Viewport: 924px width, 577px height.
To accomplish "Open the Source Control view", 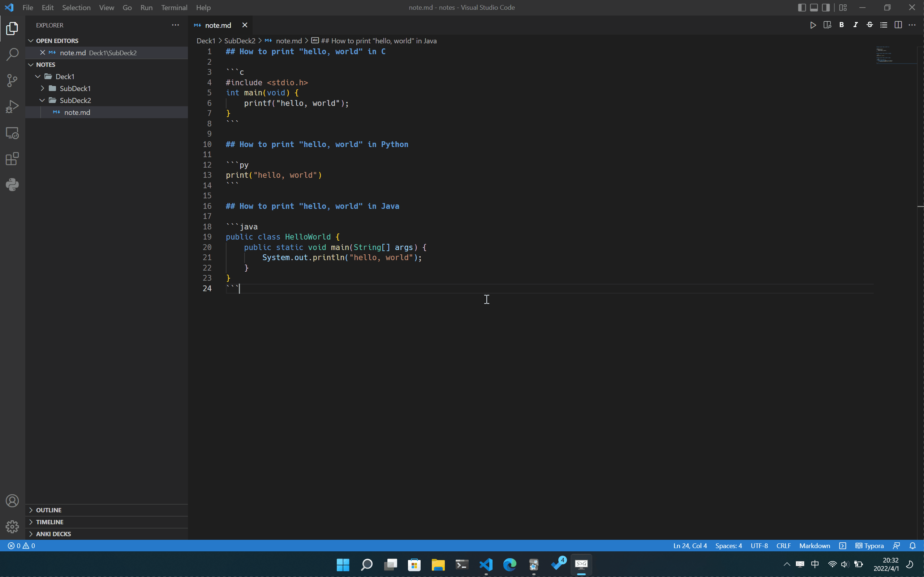I will pyautogui.click(x=12, y=80).
